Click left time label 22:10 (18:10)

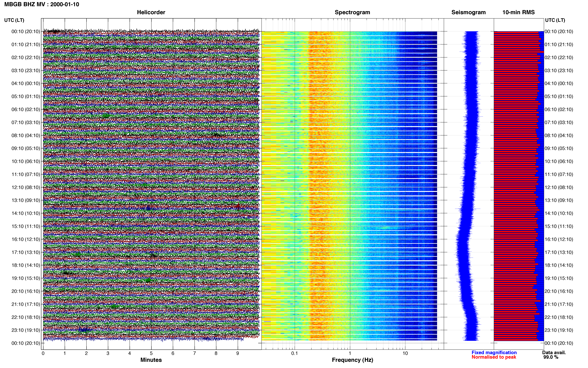(26, 317)
